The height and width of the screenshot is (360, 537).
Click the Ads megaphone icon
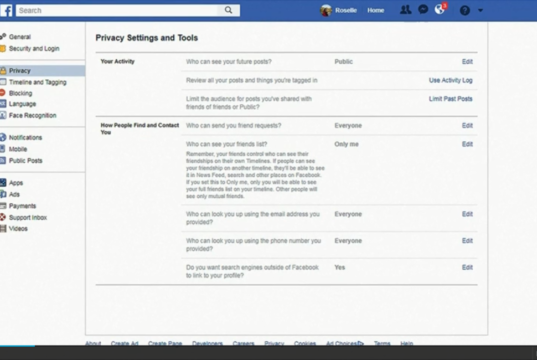pyautogui.click(x=3, y=194)
